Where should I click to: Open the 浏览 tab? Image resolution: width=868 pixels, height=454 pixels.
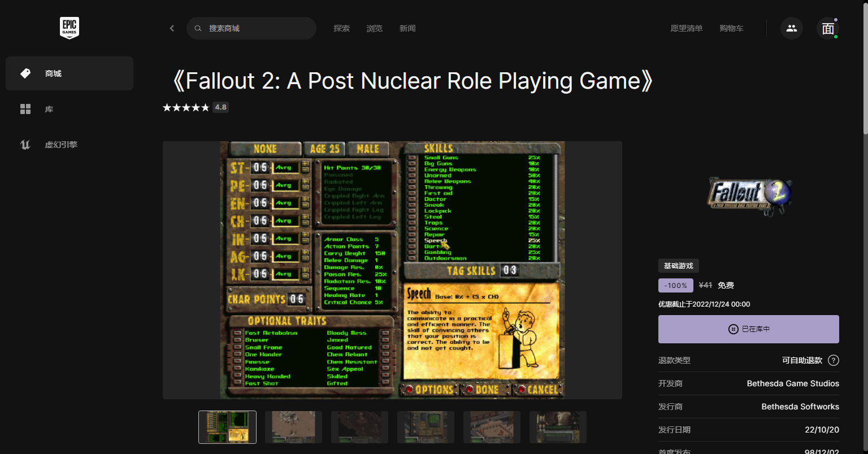point(374,28)
